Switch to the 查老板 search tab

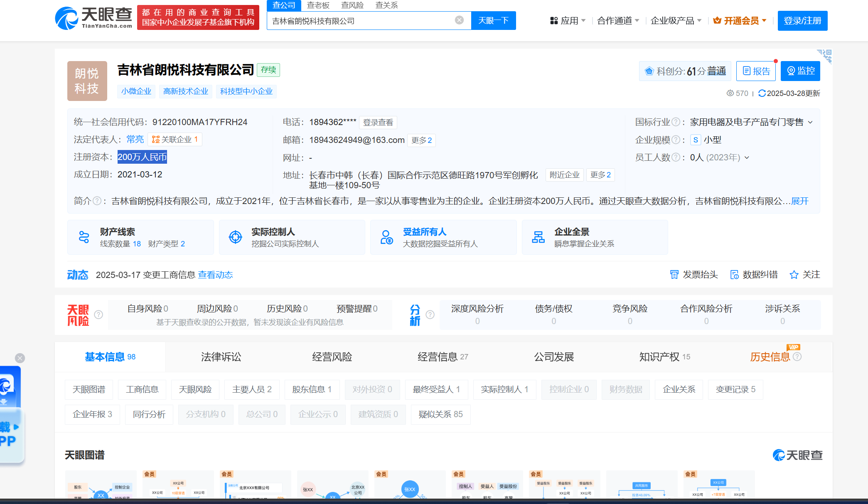click(318, 5)
